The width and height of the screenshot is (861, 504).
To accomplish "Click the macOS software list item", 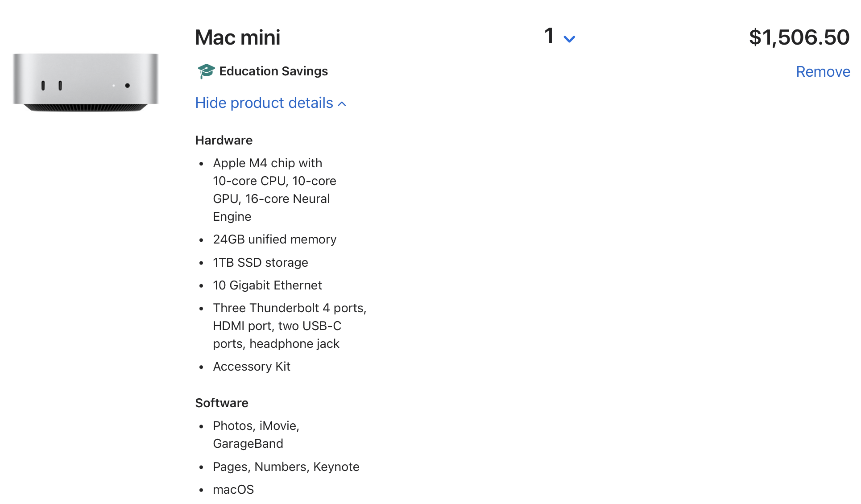I will (233, 490).
